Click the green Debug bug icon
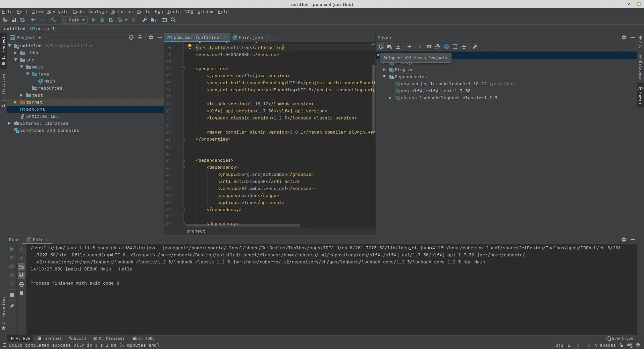The image size is (644, 349). [x=102, y=20]
